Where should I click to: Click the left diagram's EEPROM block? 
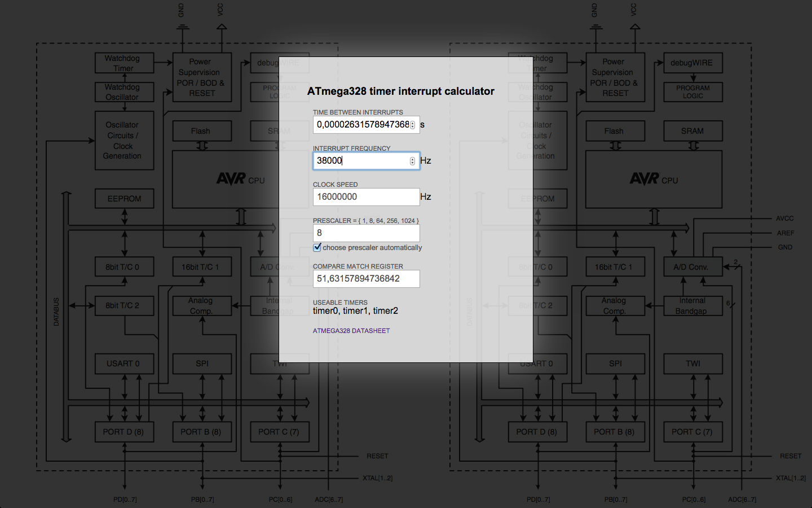pos(124,199)
